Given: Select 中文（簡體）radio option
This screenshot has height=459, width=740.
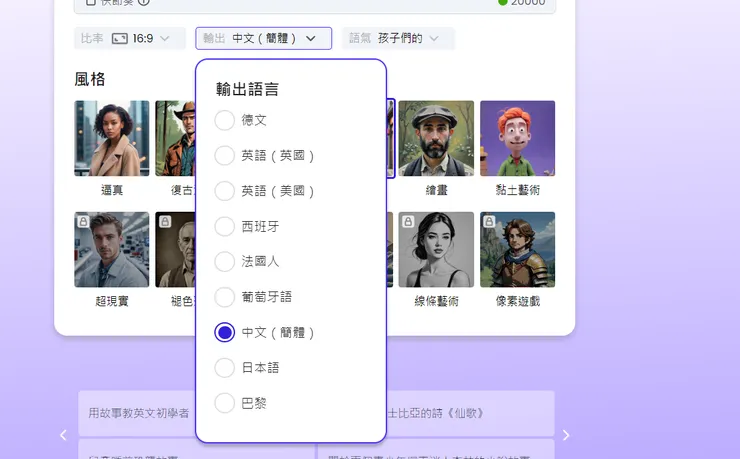Looking at the screenshot, I should [225, 333].
